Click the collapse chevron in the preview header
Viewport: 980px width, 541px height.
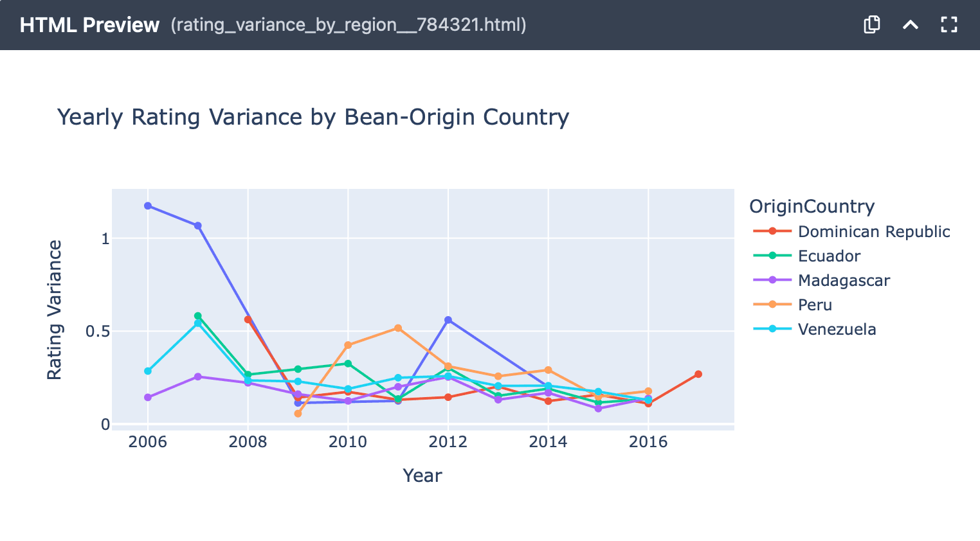[910, 24]
